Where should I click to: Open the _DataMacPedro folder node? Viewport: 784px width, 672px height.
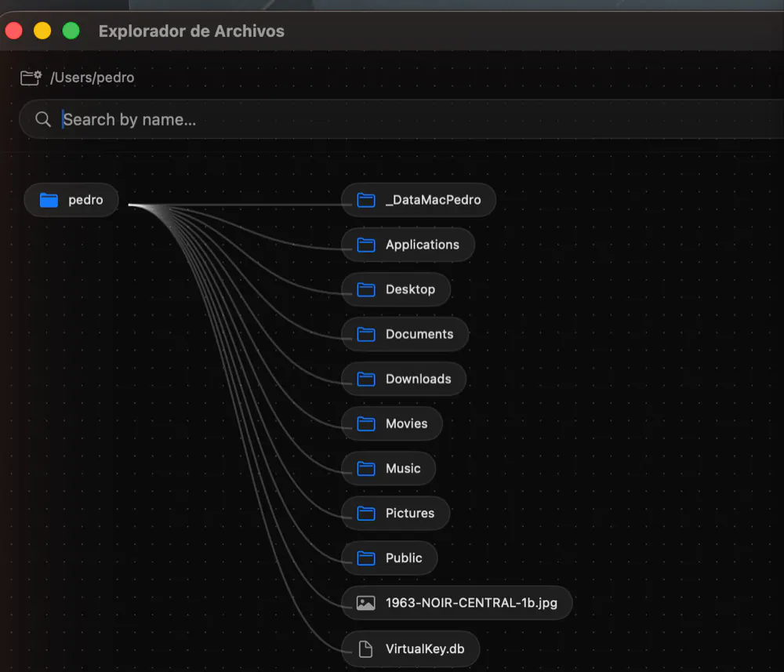click(419, 200)
